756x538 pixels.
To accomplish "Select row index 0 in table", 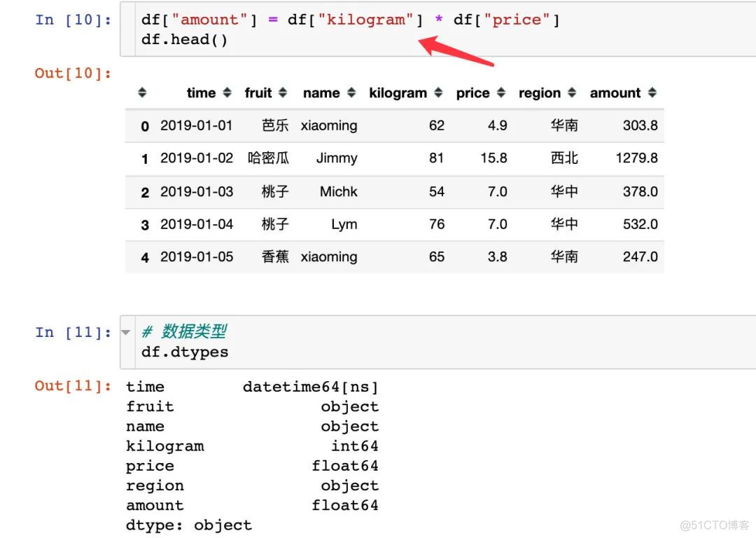I will click(x=145, y=126).
